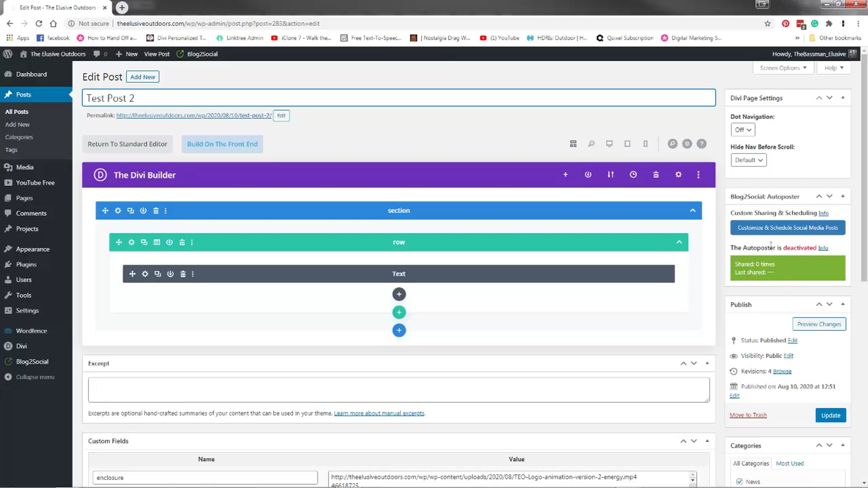Screen dimensions: 868x488
Task: Select phone preview icon in builder toolbar
Action: point(646,144)
